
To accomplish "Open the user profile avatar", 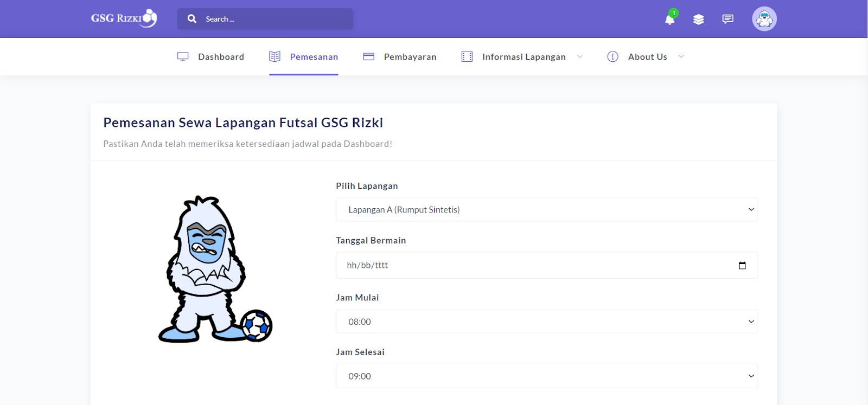I will [x=764, y=19].
